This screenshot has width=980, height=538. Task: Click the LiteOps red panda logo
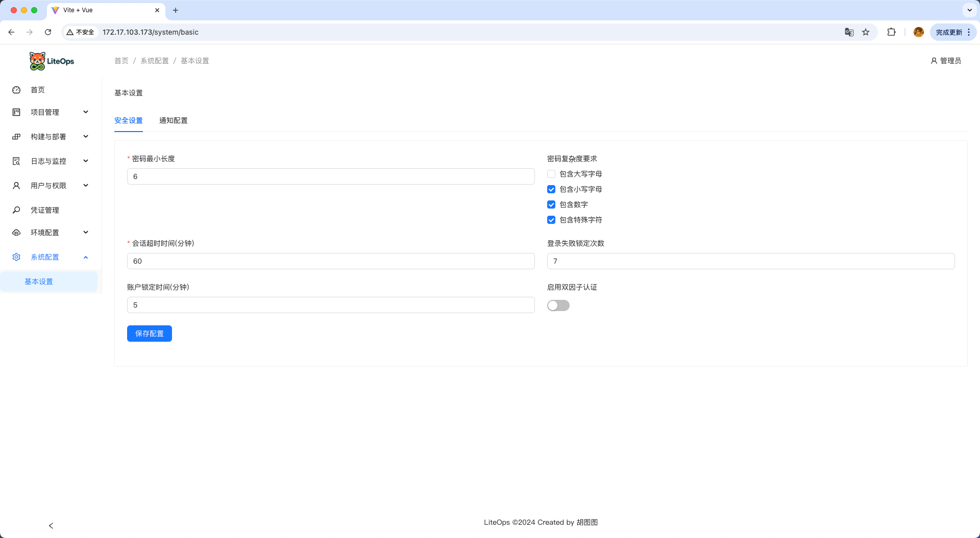(38, 61)
